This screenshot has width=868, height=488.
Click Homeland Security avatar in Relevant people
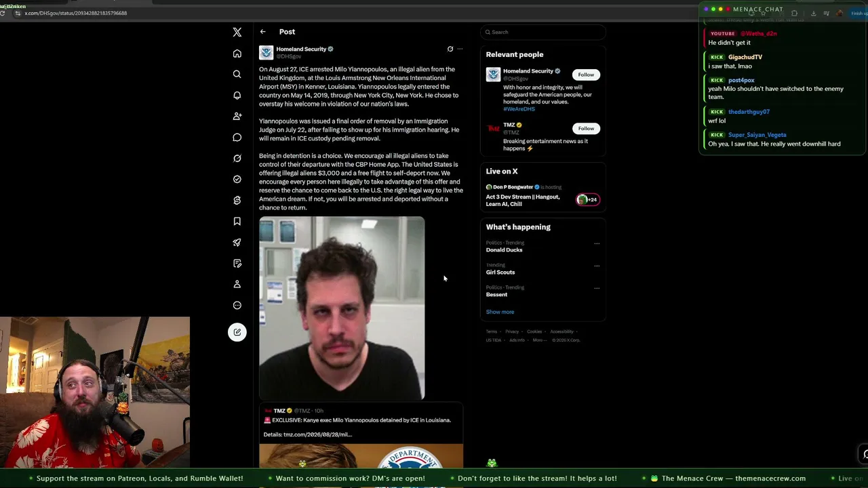point(493,75)
